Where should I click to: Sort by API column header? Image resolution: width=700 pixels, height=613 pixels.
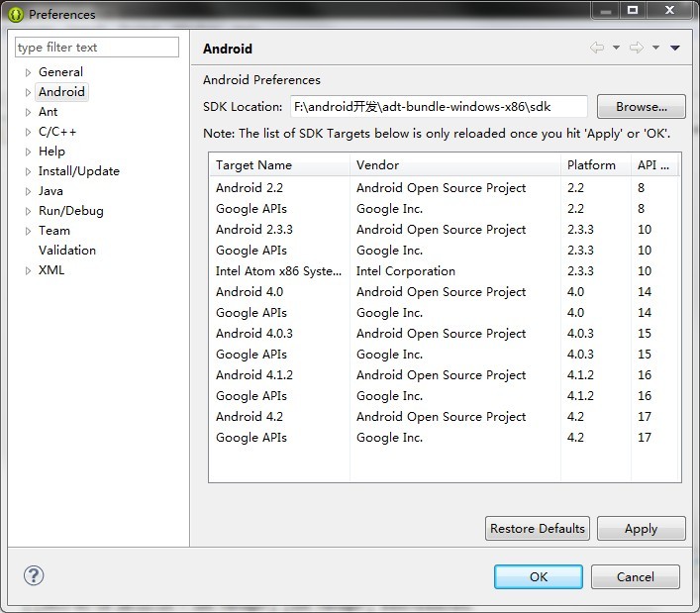coord(654,164)
